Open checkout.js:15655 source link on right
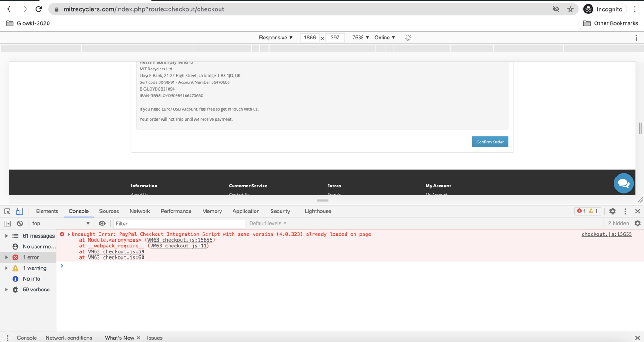 pos(606,234)
